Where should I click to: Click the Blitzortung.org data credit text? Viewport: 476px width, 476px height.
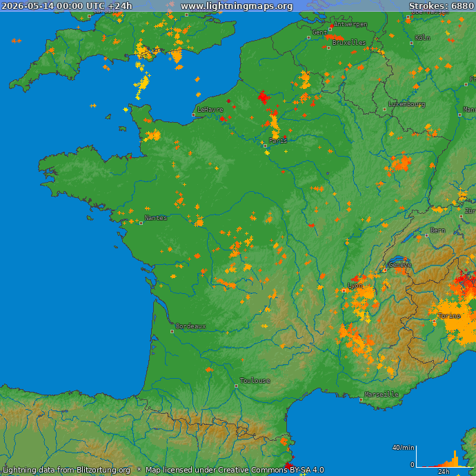tap(66, 470)
